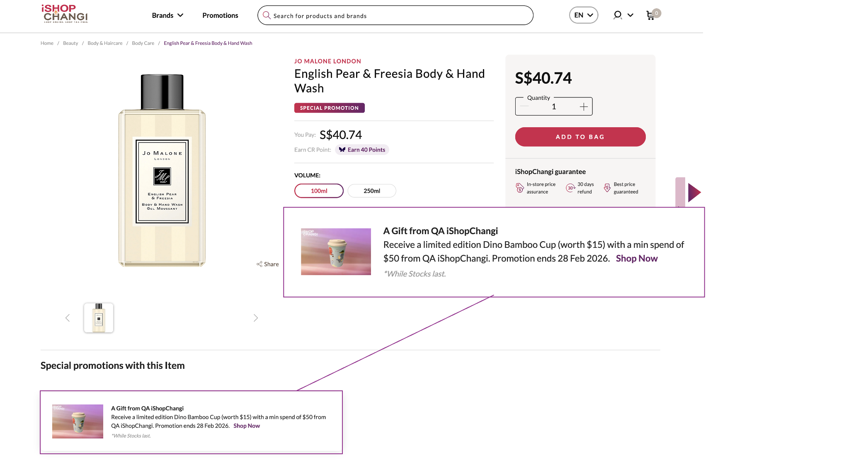Open the Promotions menu item
The image size is (868, 460).
[x=220, y=15]
